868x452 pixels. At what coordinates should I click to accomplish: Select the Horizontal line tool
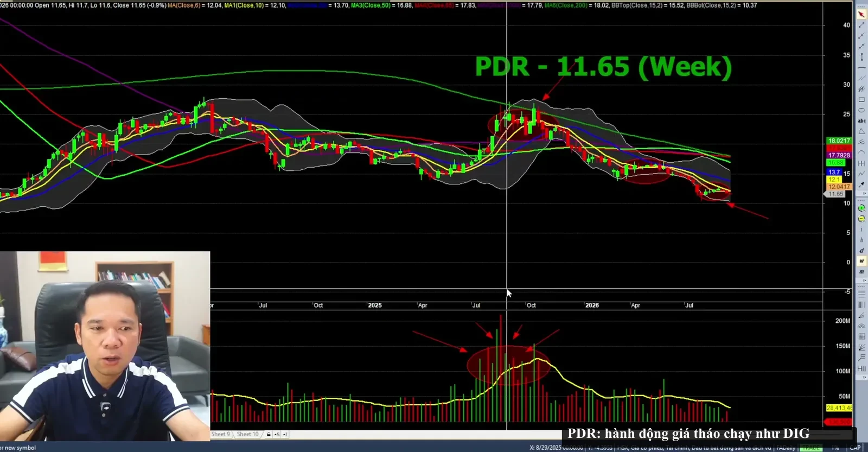[x=861, y=67]
